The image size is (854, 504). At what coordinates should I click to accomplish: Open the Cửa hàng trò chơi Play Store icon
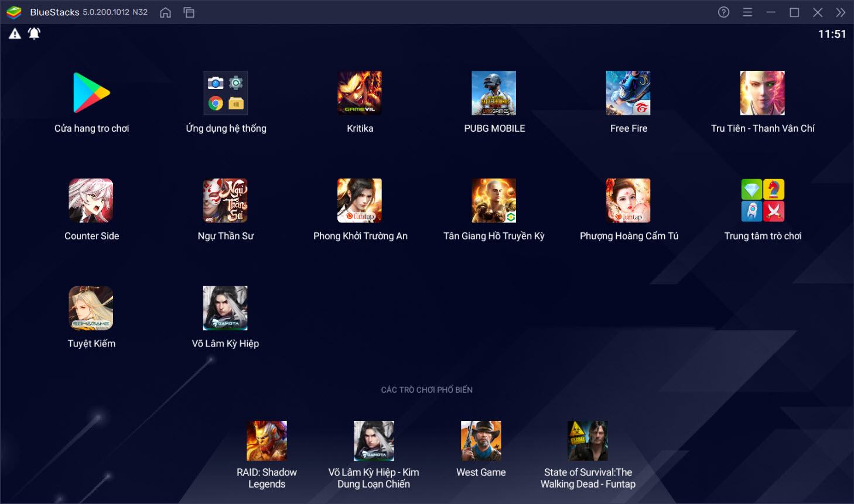[x=91, y=92]
